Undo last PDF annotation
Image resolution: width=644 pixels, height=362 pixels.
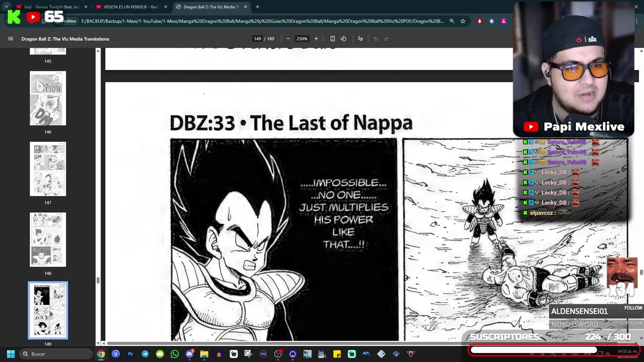tap(375, 39)
